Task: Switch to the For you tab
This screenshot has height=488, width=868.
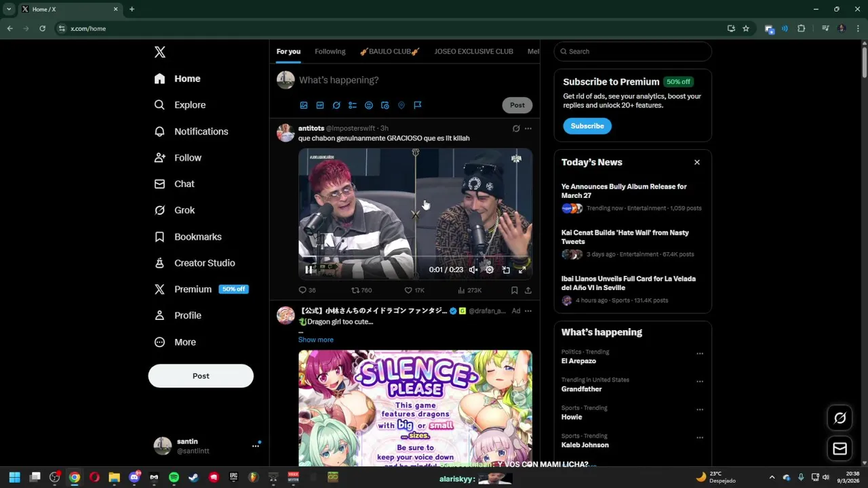Action: [x=288, y=52]
